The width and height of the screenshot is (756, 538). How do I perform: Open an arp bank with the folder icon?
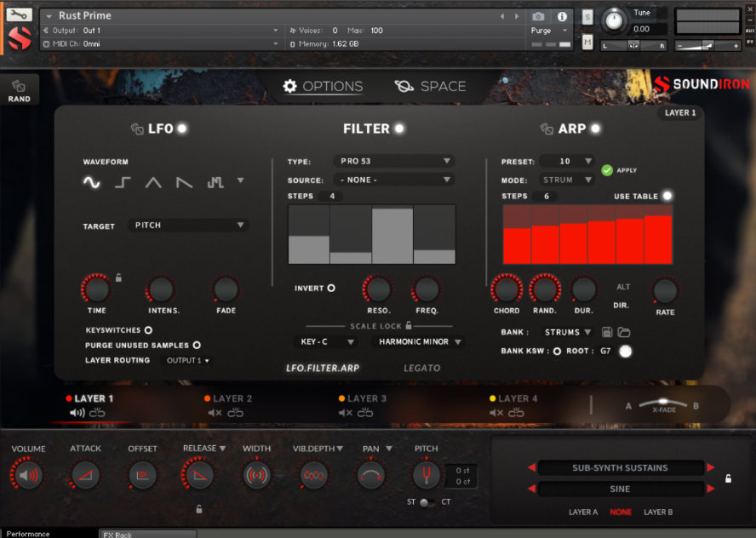623,332
